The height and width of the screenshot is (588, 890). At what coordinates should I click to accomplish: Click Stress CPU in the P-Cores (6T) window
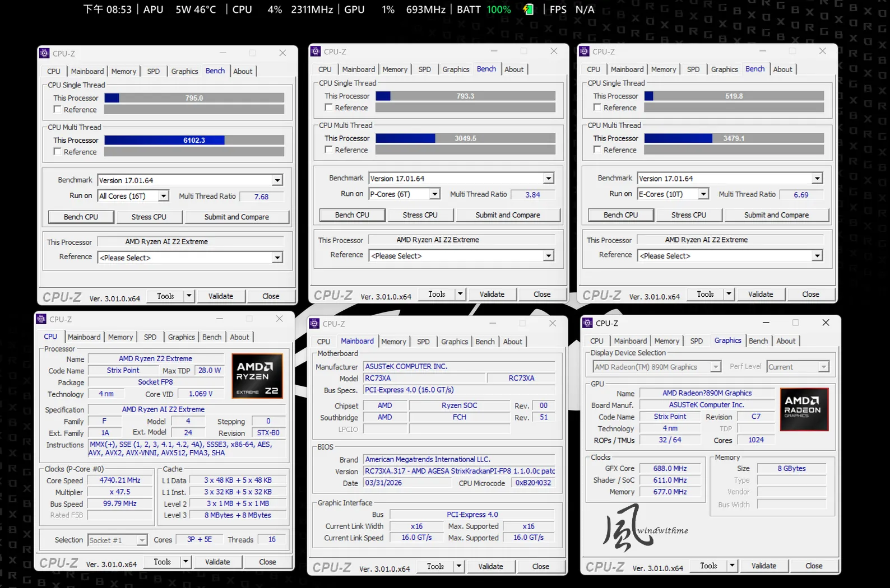[x=420, y=215]
